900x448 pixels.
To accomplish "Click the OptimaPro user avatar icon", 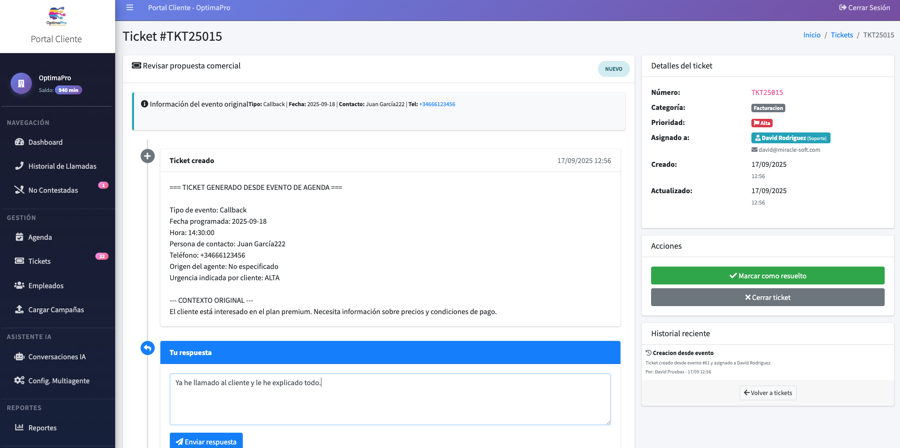I will [21, 84].
